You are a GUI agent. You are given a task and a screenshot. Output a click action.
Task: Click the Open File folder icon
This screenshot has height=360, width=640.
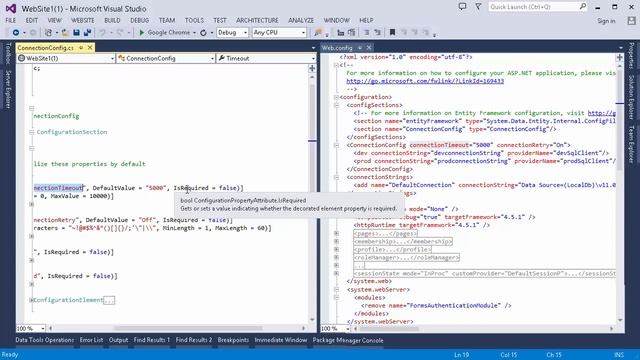point(65,32)
